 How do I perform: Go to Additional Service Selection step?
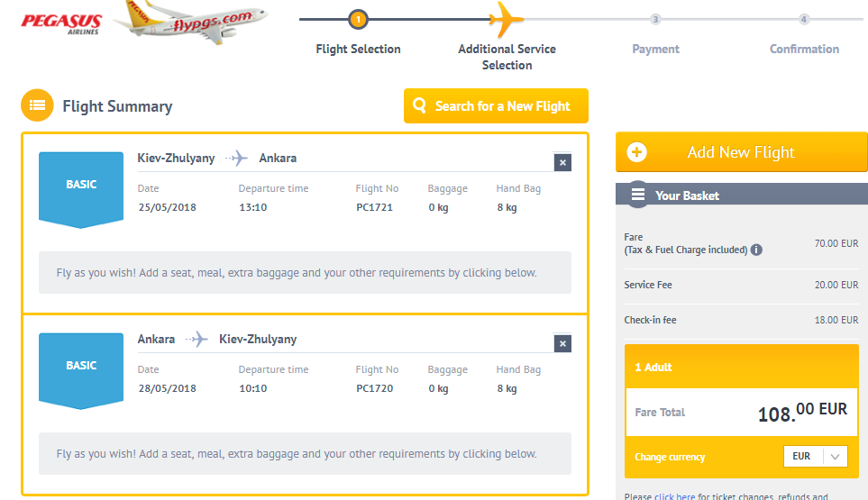[x=507, y=57]
